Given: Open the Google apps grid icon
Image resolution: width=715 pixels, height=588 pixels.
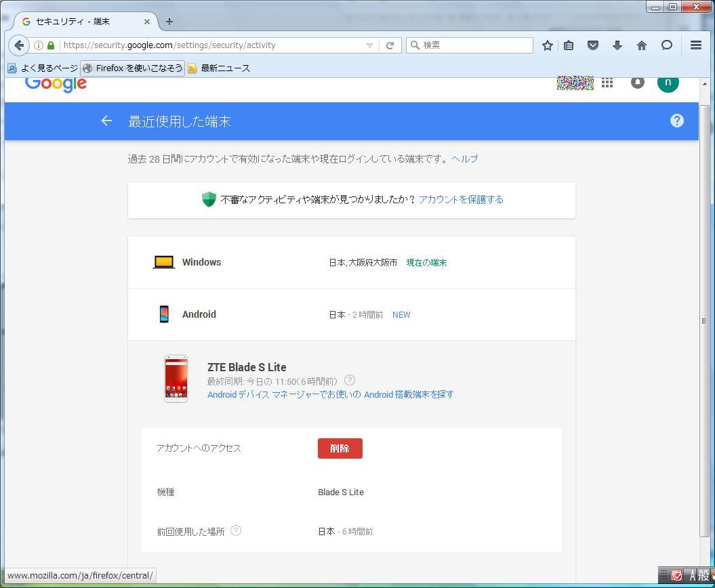Looking at the screenshot, I should 607,83.
